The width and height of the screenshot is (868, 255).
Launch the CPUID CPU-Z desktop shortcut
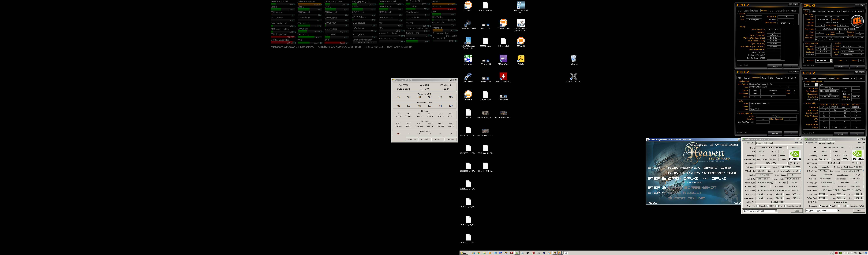pyautogui.click(x=503, y=60)
